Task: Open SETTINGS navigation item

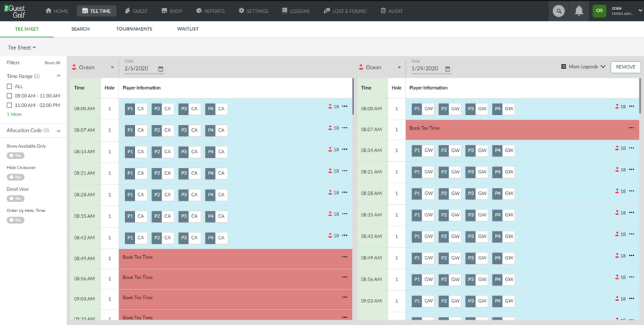Action: [x=254, y=11]
